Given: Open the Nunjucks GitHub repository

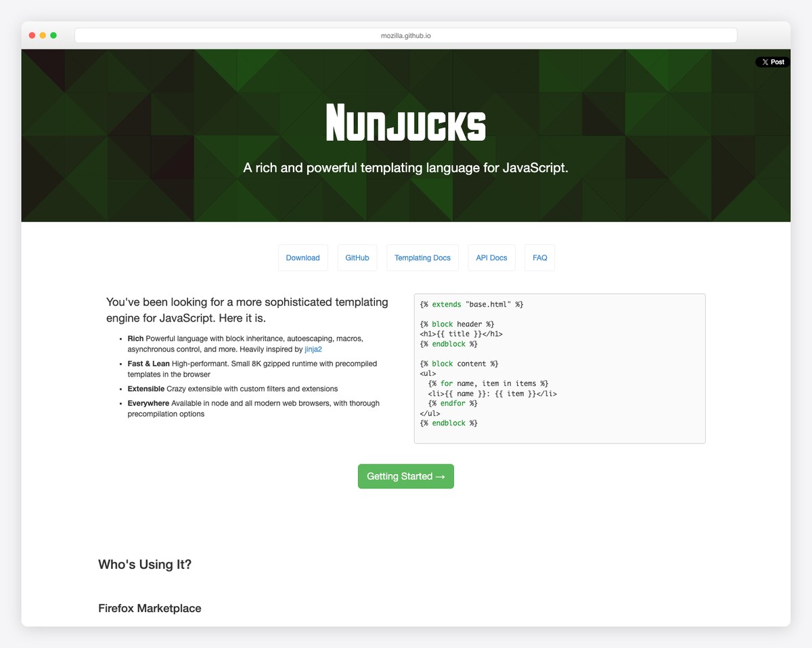Looking at the screenshot, I should click(357, 257).
